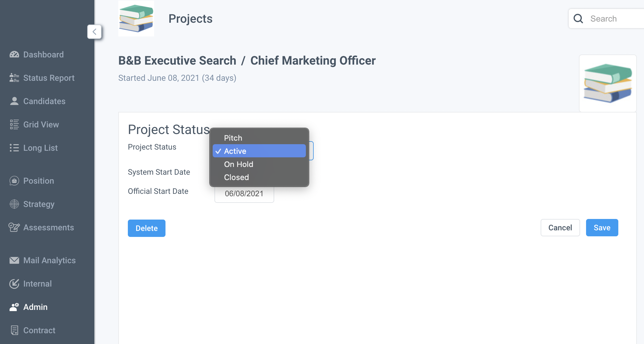Viewport: 644px width, 344px height.
Task: Click the Status Report sidebar icon
Action: [x=14, y=78]
